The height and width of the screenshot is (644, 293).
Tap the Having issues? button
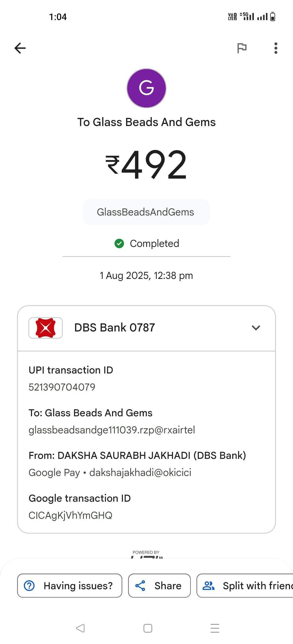coord(70,586)
